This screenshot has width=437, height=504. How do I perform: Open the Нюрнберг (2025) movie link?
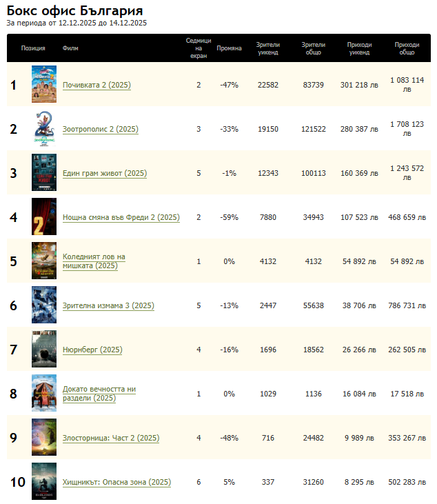(x=92, y=350)
